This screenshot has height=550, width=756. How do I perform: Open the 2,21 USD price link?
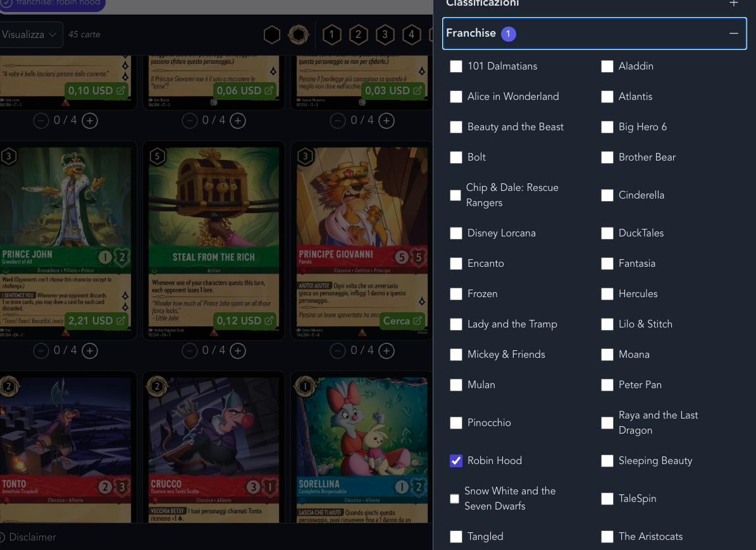click(x=96, y=321)
